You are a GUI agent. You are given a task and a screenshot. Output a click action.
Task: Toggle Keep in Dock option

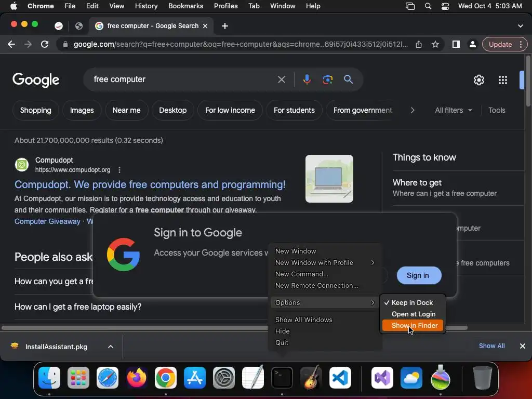click(412, 302)
